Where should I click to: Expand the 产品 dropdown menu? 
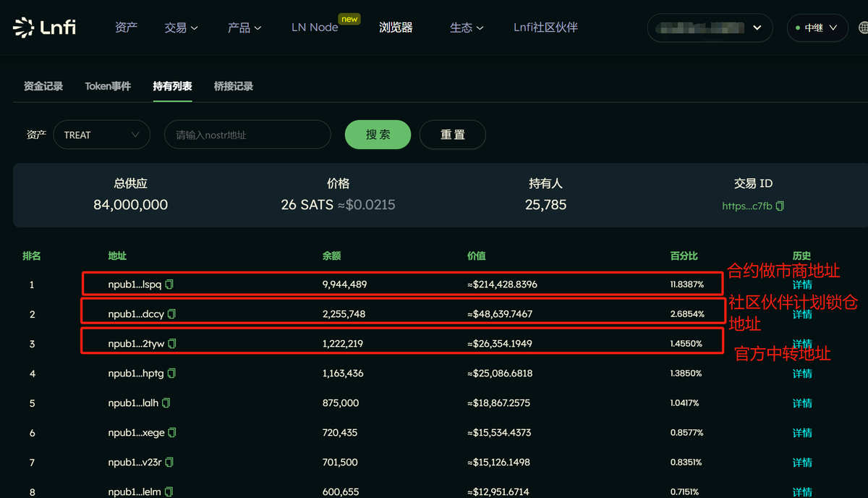click(244, 28)
